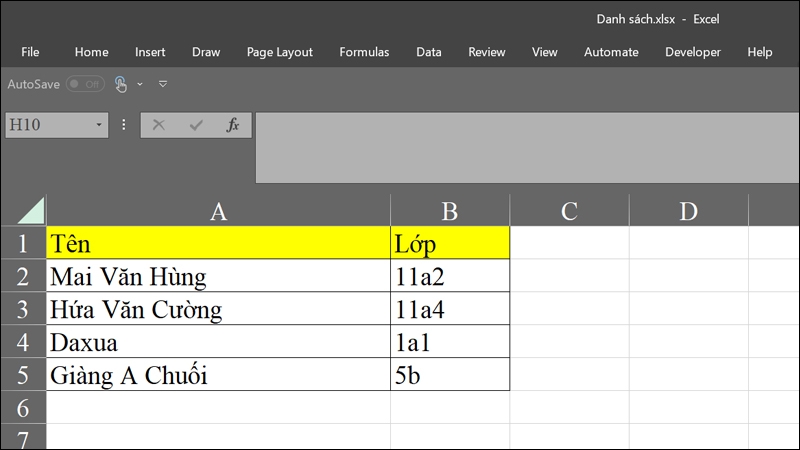
Task: Open the View tab
Action: [x=544, y=52]
